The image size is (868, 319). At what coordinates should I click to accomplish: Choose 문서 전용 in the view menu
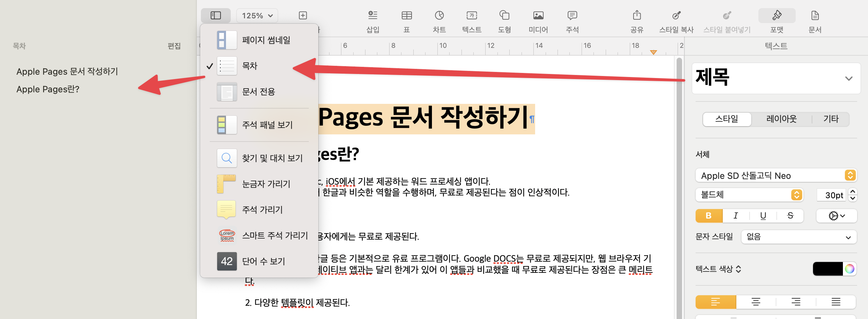coord(259,92)
